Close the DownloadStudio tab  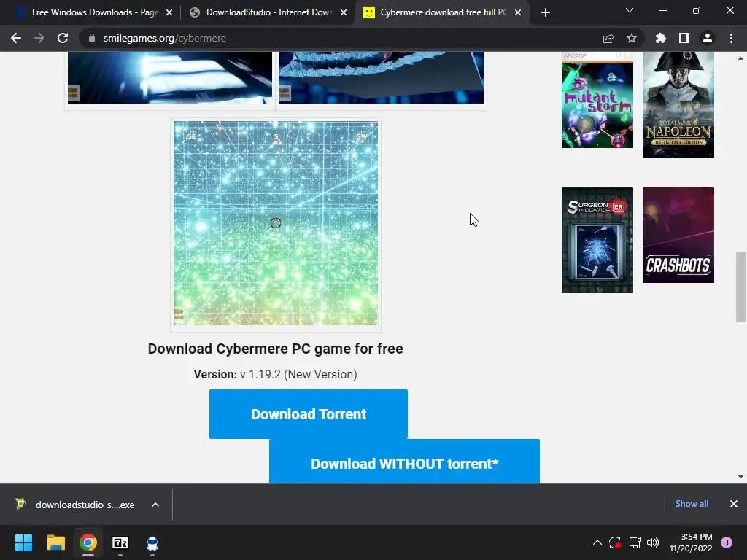point(344,13)
